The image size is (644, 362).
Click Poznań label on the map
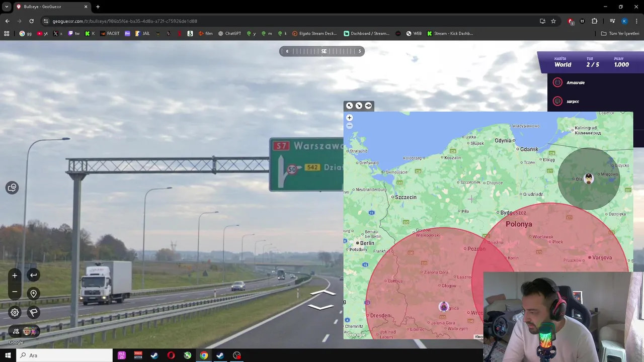(476, 249)
